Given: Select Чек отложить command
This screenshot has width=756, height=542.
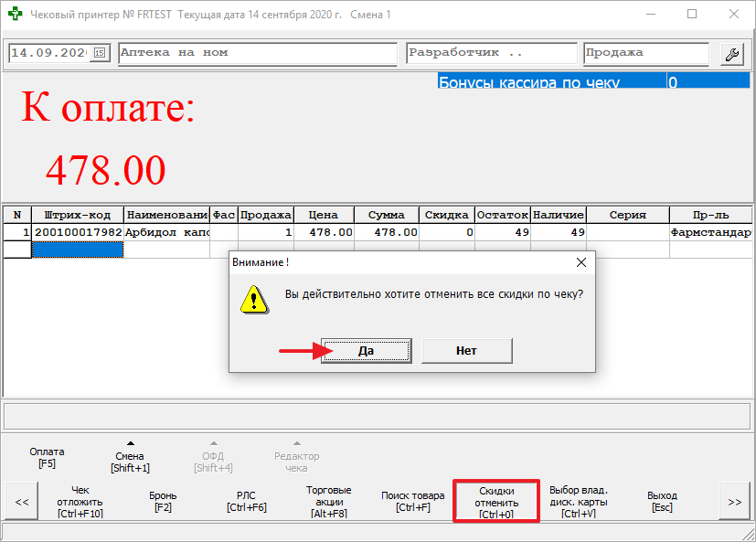Looking at the screenshot, I should (x=80, y=502).
